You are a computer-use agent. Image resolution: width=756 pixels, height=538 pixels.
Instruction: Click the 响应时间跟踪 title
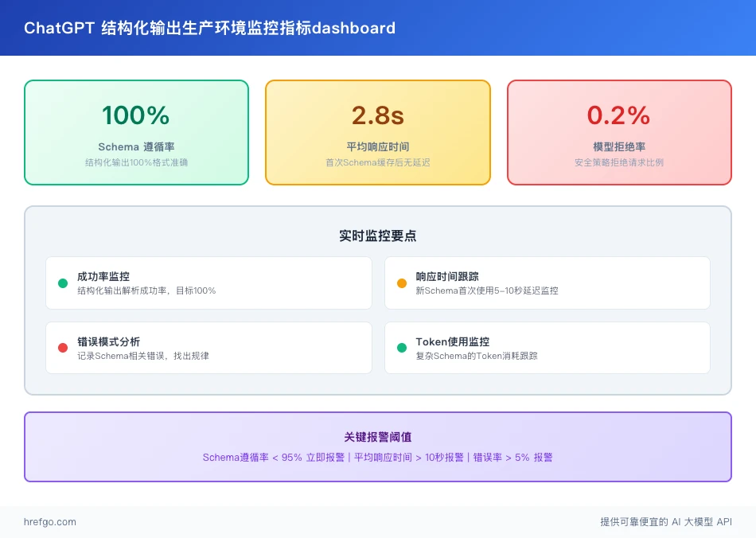[x=447, y=277]
